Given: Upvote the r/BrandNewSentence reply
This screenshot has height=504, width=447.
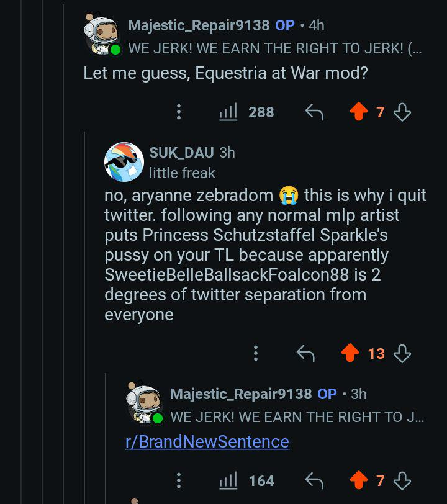Looking at the screenshot, I should [x=359, y=480].
